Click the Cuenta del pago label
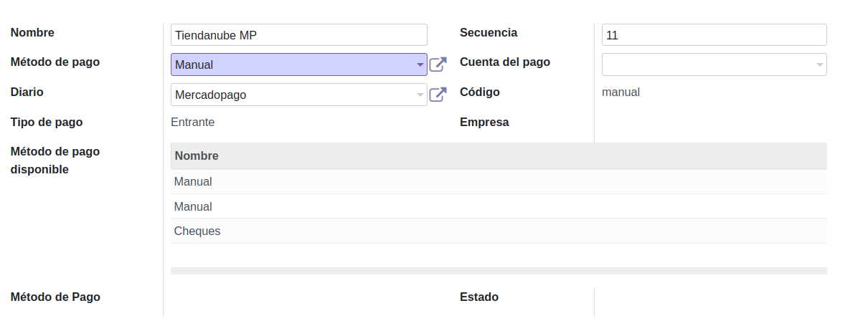Viewport: 868px width, 321px height. [504, 62]
